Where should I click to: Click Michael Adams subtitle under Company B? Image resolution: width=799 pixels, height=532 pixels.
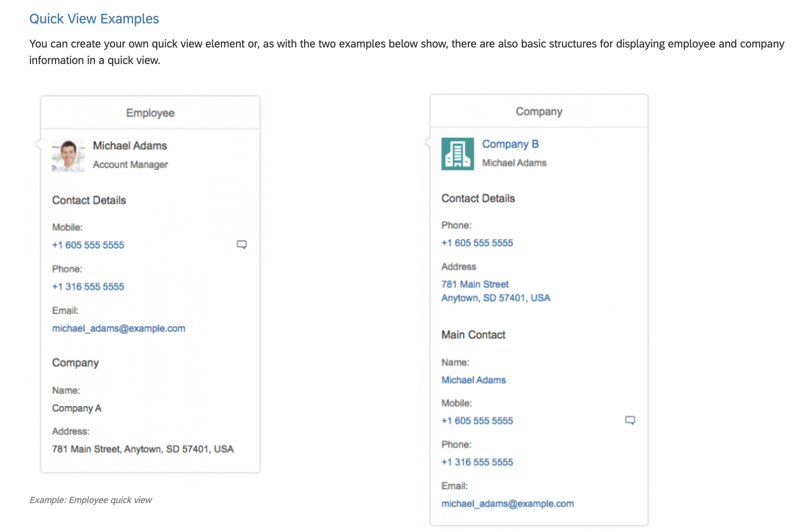[x=514, y=163]
